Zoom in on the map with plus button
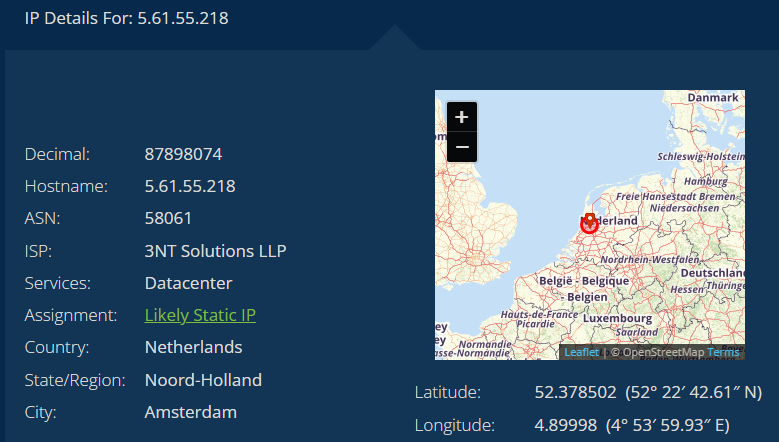This screenshot has width=779, height=442. (x=461, y=117)
